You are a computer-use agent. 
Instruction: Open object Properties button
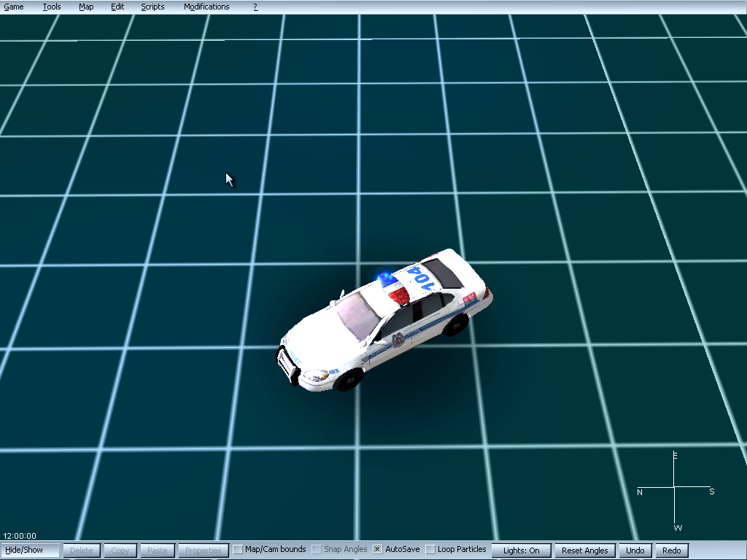click(x=203, y=550)
